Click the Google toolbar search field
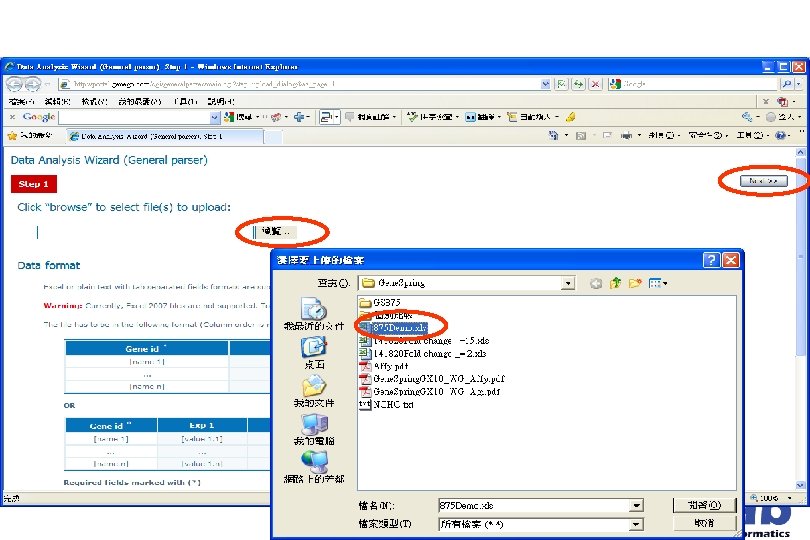Image resolution: width=810 pixels, height=540 pixels. coord(135,117)
